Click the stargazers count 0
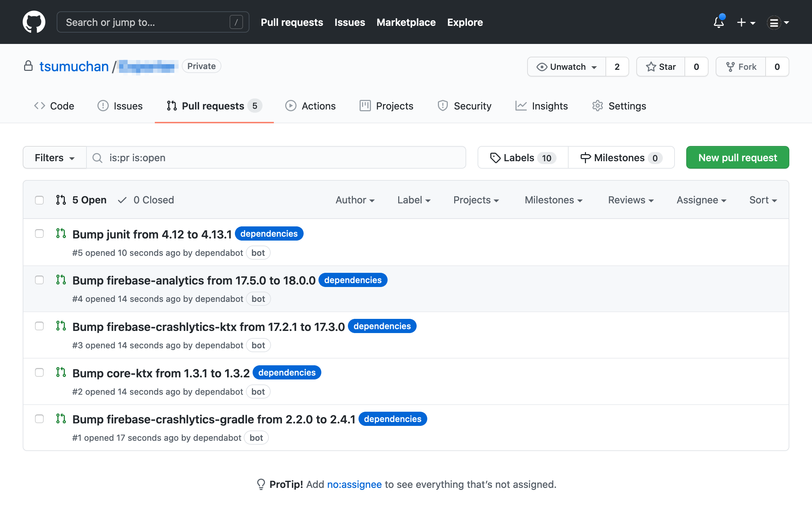Viewport: 812px width, 518px height. coord(697,67)
